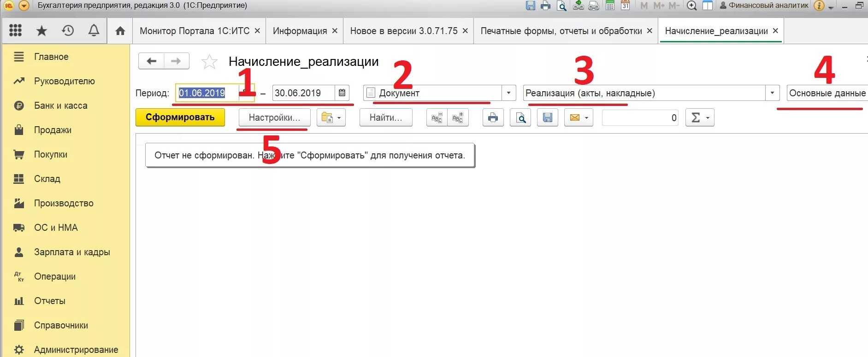This screenshot has height=357, width=868.
Task: Select the Начисление_реализации tab
Action: point(716,31)
